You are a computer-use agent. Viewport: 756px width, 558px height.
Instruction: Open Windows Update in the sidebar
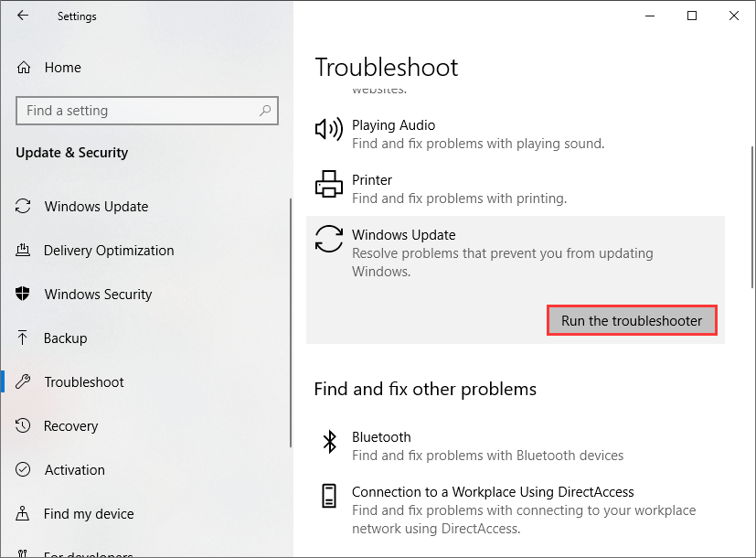[x=96, y=207]
